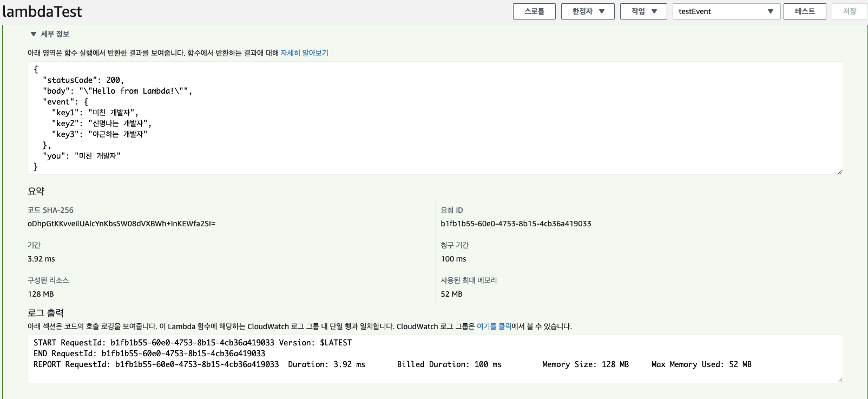Click the 요약 heading

pyautogui.click(x=36, y=191)
